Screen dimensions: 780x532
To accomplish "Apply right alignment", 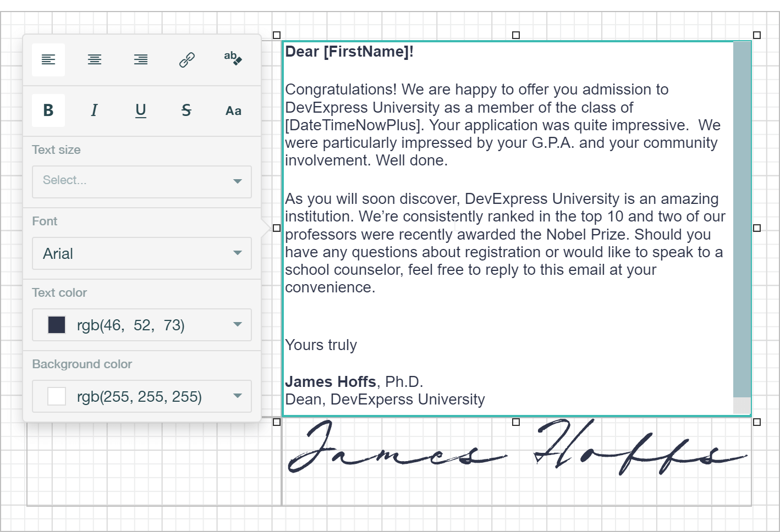I will [x=140, y=59].
